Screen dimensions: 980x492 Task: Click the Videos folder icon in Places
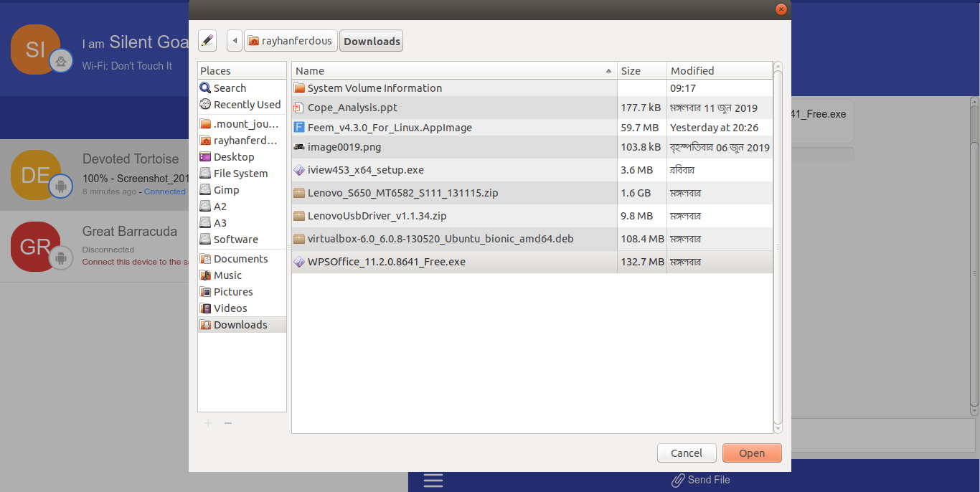[205, 308]
